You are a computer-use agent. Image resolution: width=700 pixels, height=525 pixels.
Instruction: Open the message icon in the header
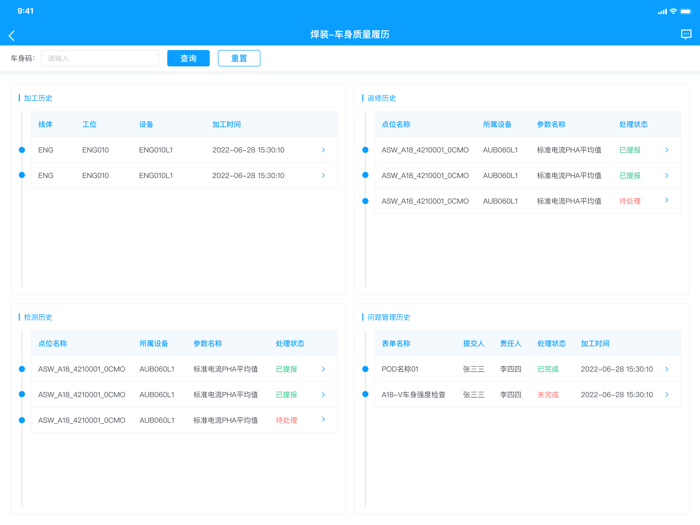pyautogui.click(x=686, y=34)
